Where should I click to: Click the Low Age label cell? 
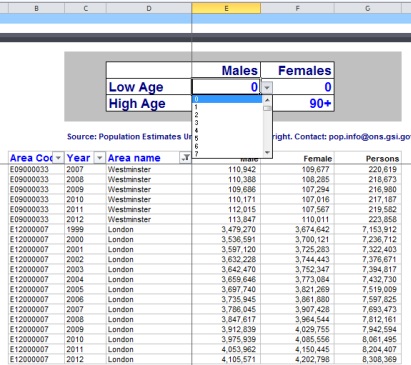[x=149, y=87]
